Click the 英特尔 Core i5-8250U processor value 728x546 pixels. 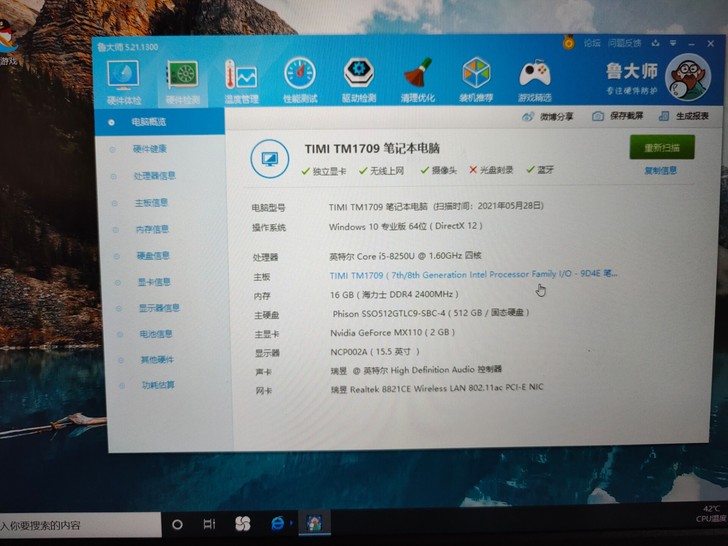tap(405, 256)
